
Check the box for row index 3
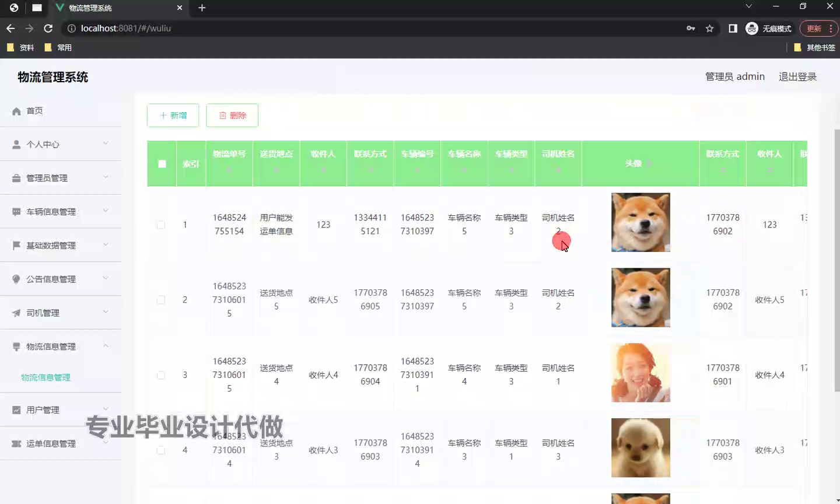(x=161, y=375)
